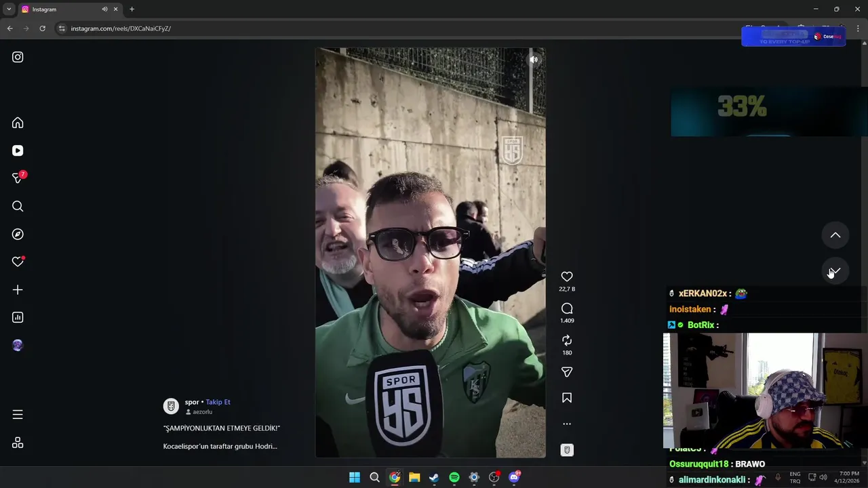
Task: Share the reel with paper-plane icon
Action: point(567,372)
